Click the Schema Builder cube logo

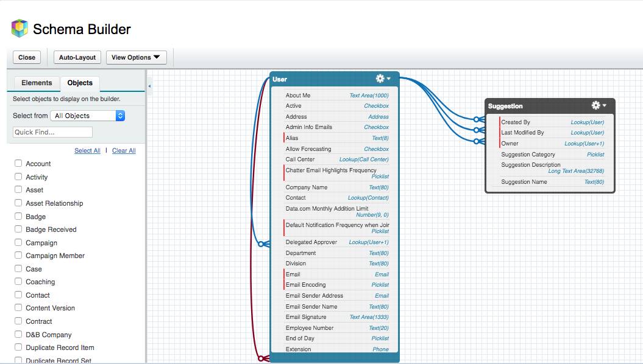[x=20, y=28]
